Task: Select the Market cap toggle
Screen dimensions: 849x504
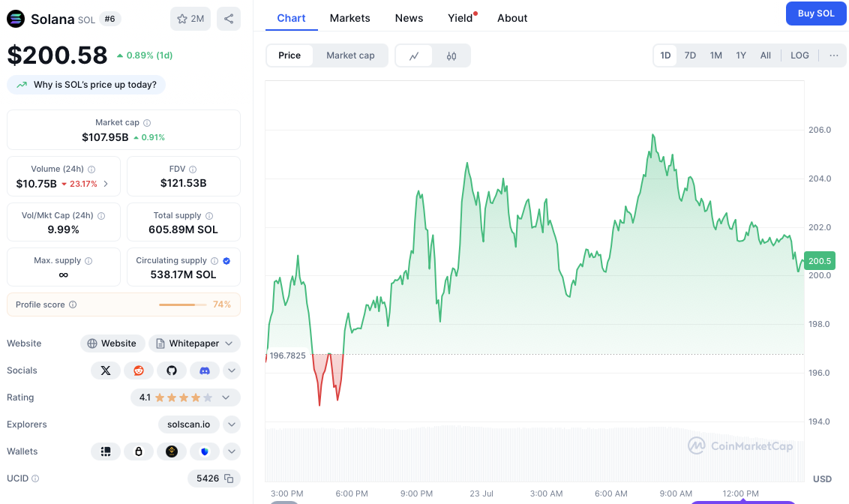Action: pos(350,55)
